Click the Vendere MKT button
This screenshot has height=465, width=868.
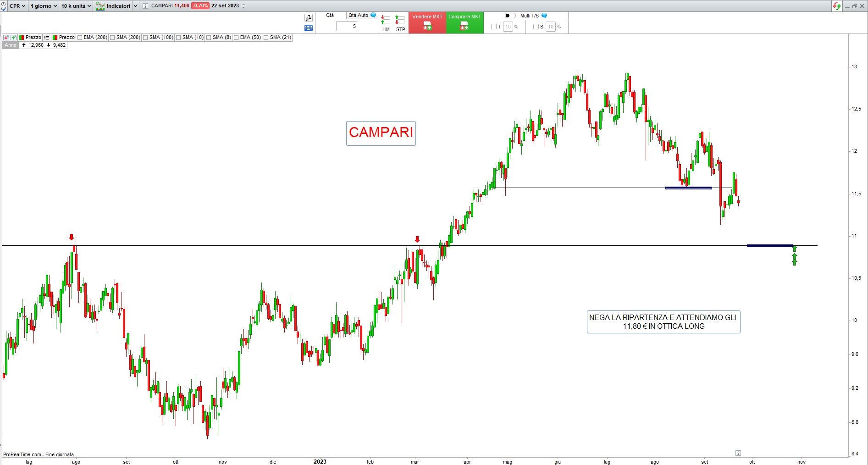[427, 22]
